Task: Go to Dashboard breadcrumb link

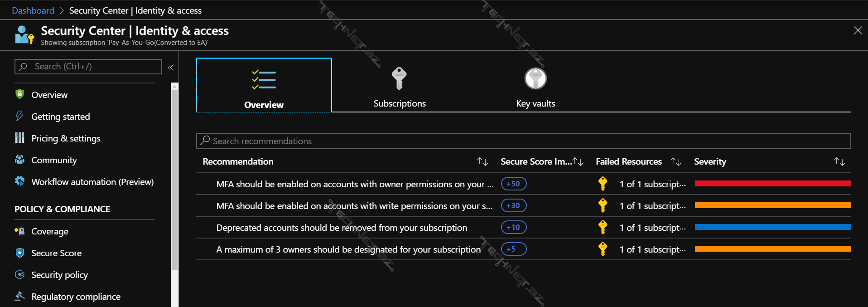Action: (33, 10)
